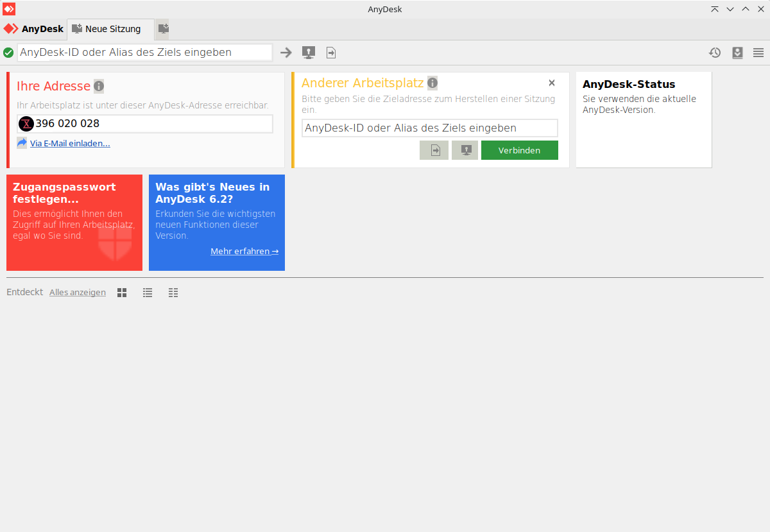This screenshot has height=532, width=770.
Task: Click the new tab plus icon
Action: pyautogui.click(x=163, y=29)
